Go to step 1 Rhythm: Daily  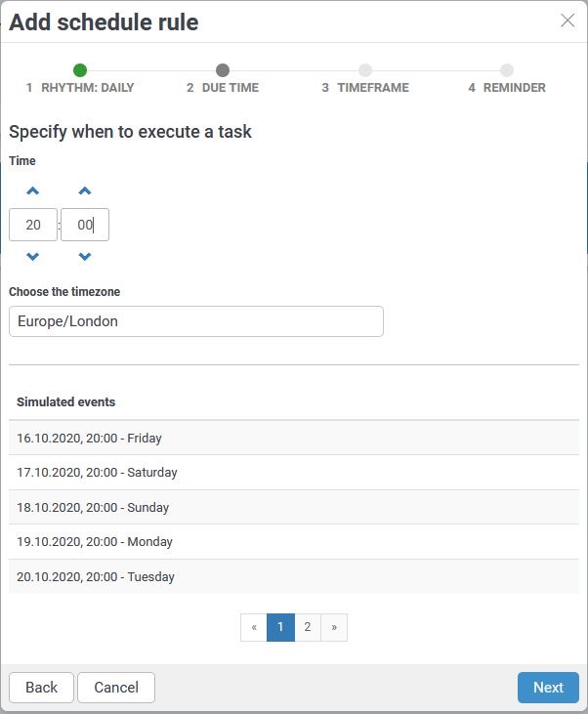click(x=80, y=78)
